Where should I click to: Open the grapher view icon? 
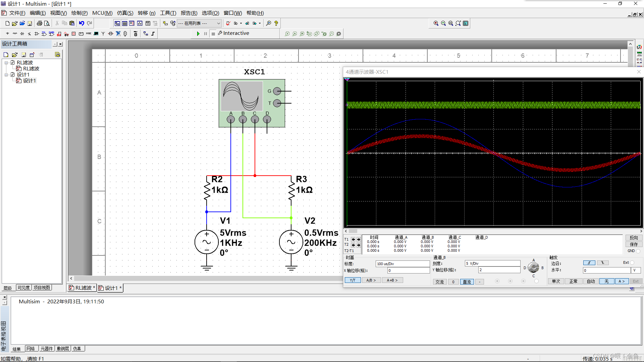coord(140,23)
